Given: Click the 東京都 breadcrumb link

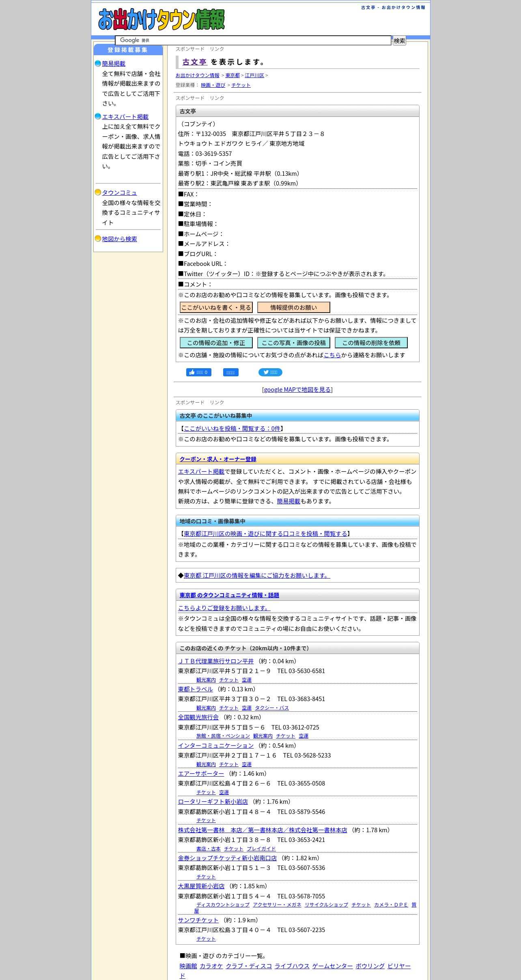Looking at the screenshot, I should (x=233, y=76).
